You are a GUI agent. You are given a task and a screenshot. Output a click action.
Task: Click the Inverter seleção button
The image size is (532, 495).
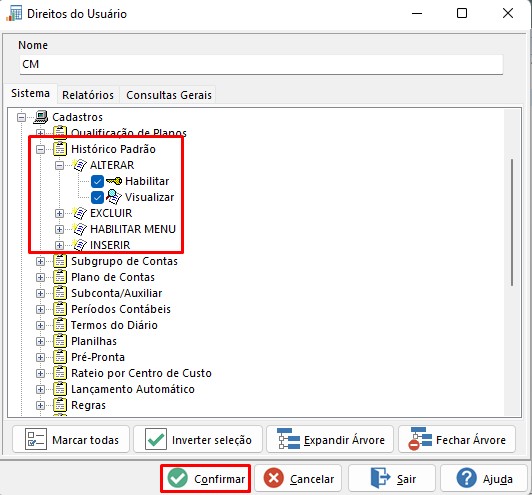tap(198, 439)
